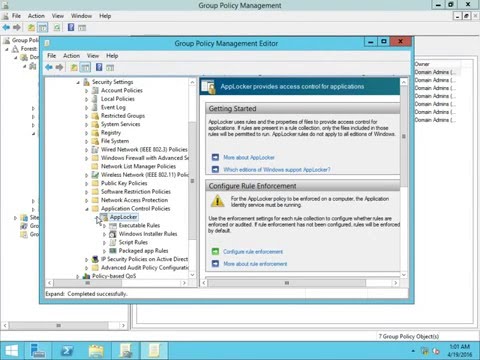Select the AppLocker tree node
480x360 pixels.
pyautogui.click(x=123, y=217)
